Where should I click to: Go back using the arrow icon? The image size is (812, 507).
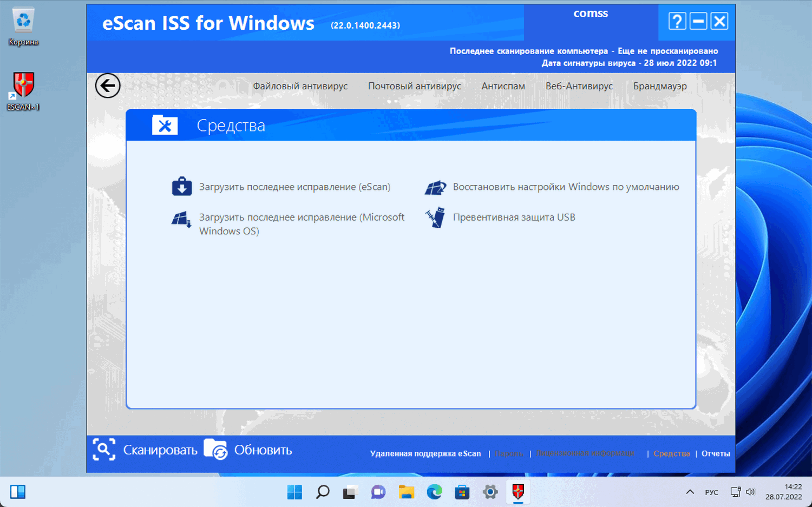pos(108,85)
